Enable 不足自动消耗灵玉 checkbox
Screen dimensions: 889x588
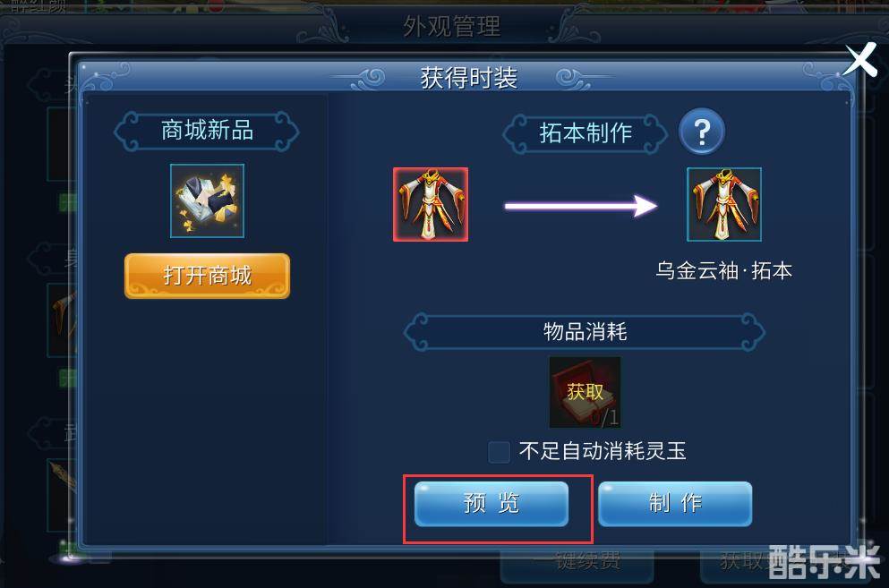[499, 452]
